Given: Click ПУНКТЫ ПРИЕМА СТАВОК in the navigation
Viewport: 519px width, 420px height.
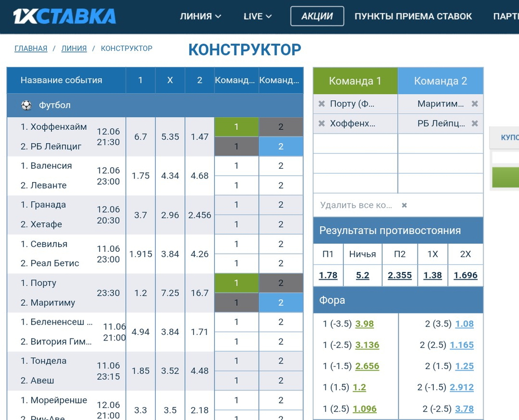Looking at the screenshot, I should tap(413, 16).
